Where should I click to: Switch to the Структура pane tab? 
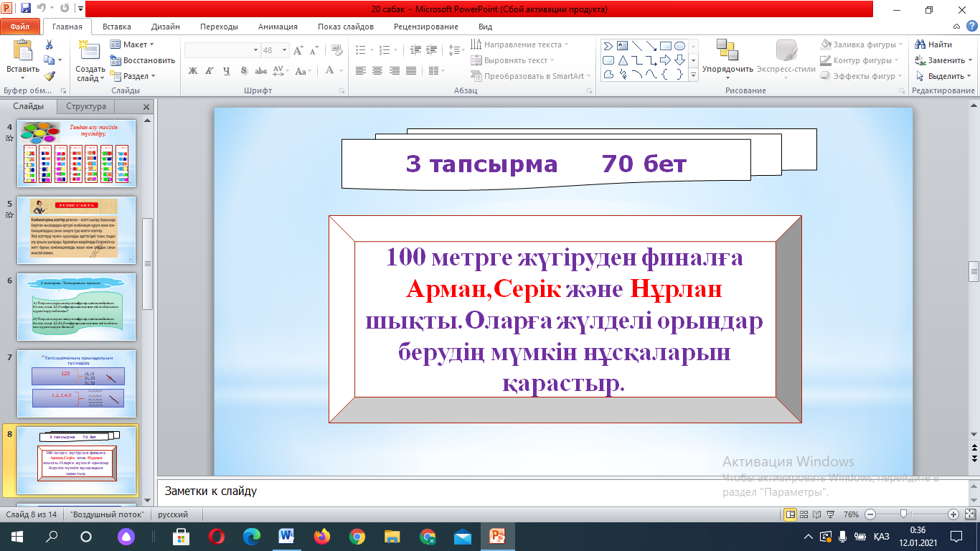[x=86, y=106]
